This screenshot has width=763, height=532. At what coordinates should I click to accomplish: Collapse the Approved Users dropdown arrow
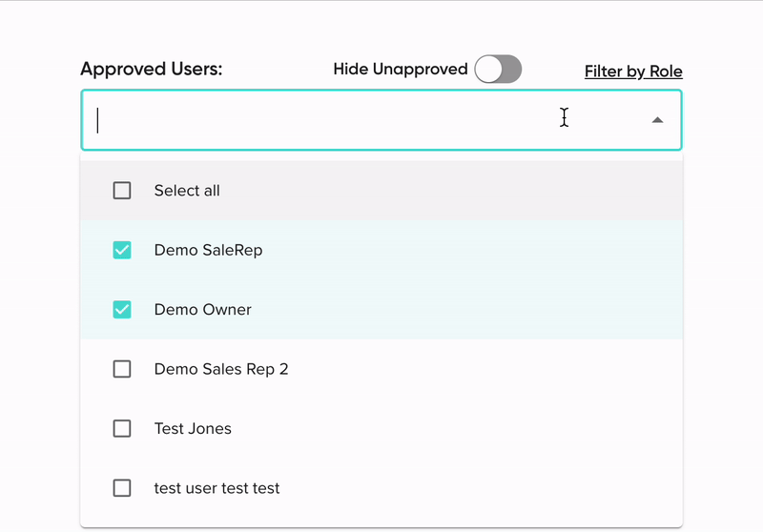click(657, 120)
